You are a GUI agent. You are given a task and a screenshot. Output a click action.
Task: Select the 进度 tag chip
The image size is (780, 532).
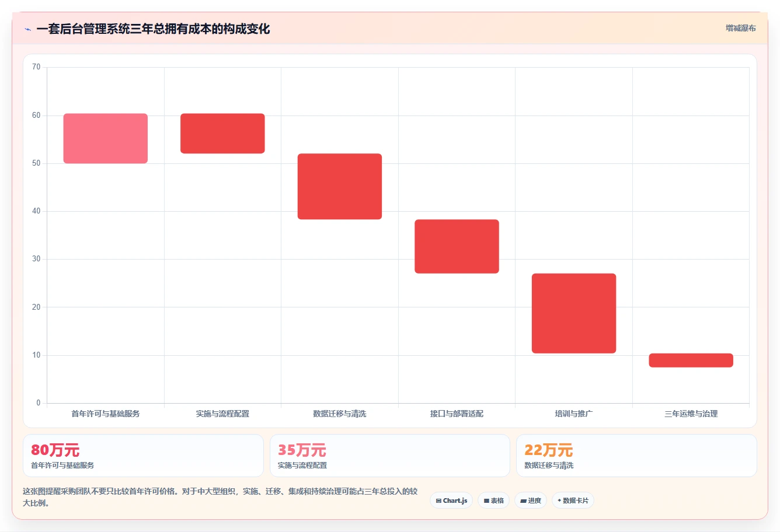click(x=530, y=501)
